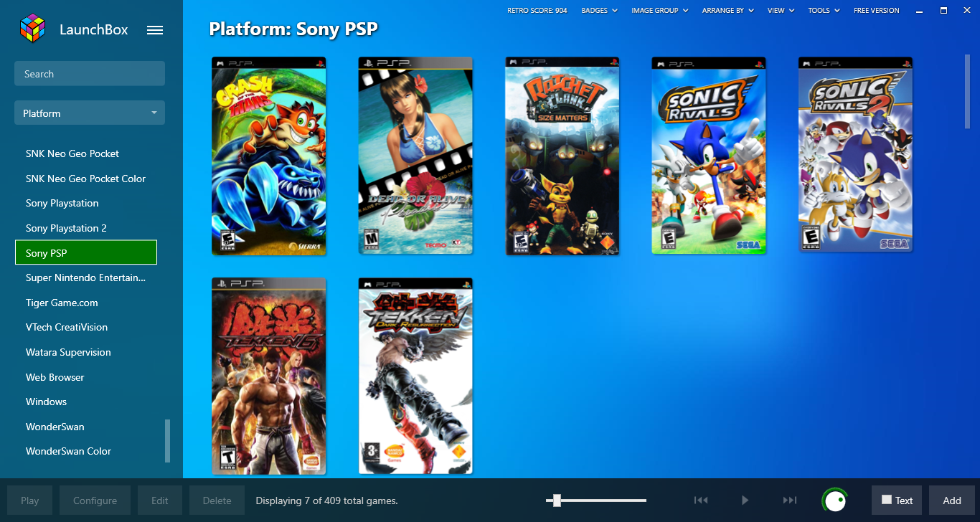
Task: Select the Sonic Rivals cover
Action: coord(709,156)
